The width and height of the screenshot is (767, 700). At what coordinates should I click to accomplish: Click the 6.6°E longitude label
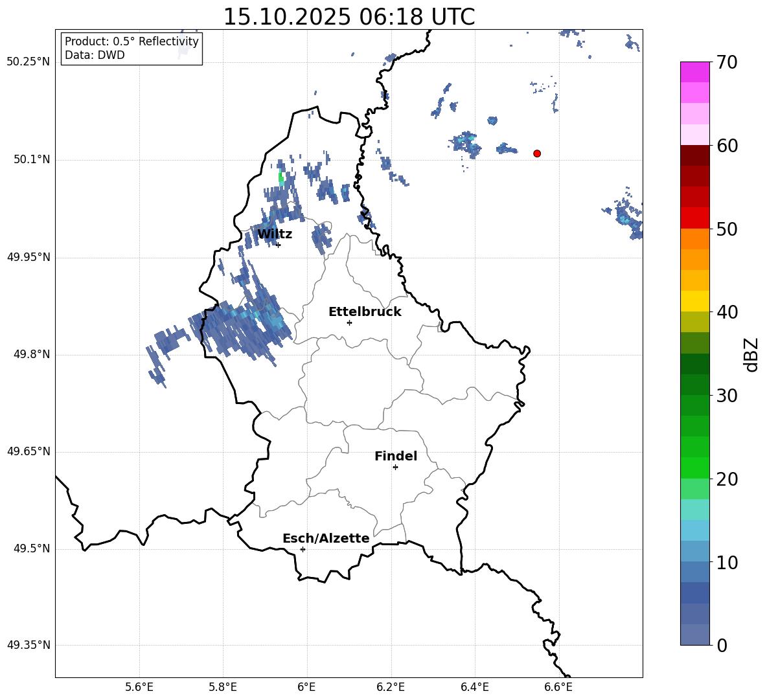558,687
